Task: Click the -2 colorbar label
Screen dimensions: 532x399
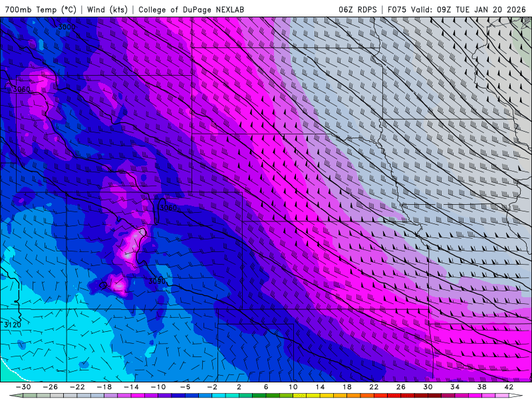Action: [x=212, y=387]
